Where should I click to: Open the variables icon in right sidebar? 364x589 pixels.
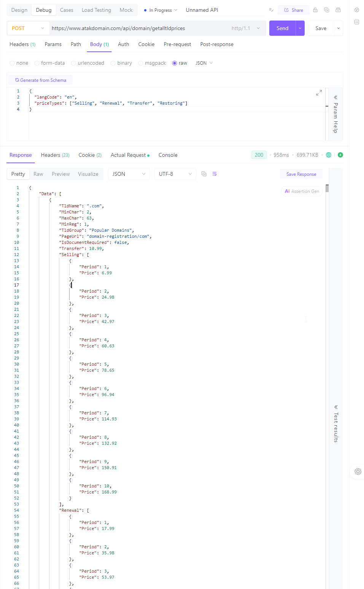(357, 10)
